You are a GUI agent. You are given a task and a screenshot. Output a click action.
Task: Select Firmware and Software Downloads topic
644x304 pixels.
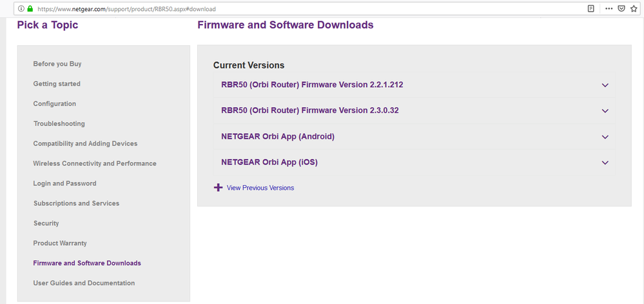pyautogui.click(x=87, y=263)
